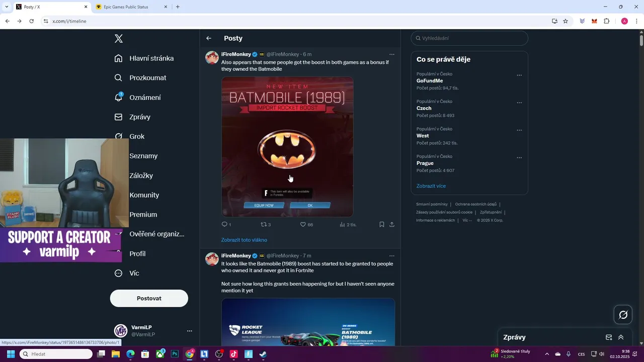Screen dimensions: 644x362
Task: Click iFireMonkey name on the 7 m post
Action: 236,256
